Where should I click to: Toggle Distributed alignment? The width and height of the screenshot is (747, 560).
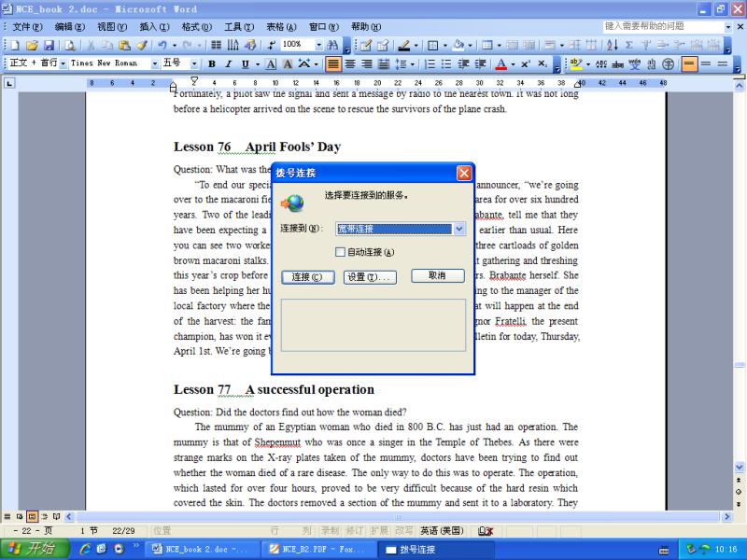pyautogui.click(x=384, y=63)
